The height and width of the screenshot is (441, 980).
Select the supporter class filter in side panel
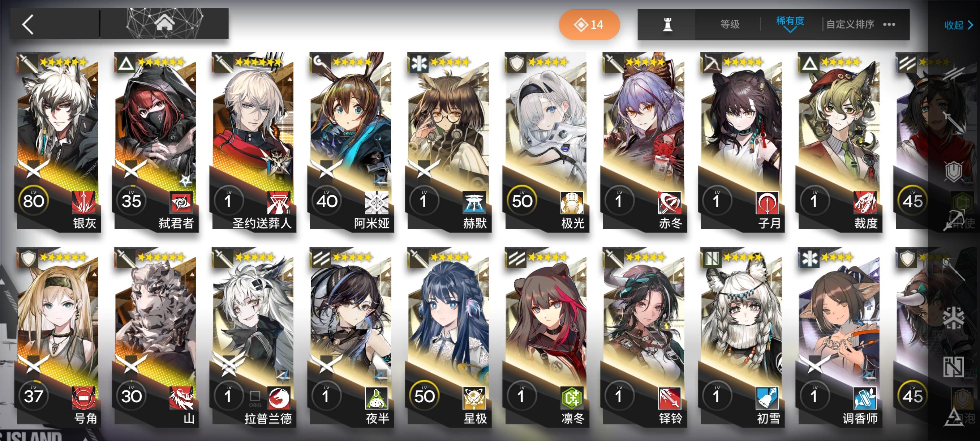coord(954,367)
